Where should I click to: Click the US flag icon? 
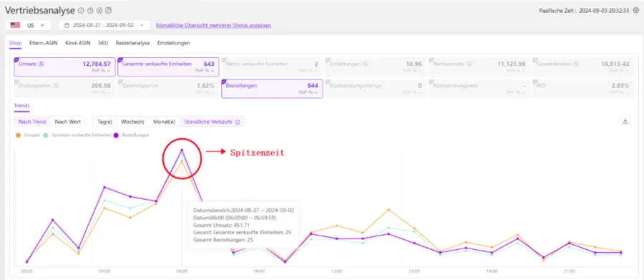(x=16, y=25)
